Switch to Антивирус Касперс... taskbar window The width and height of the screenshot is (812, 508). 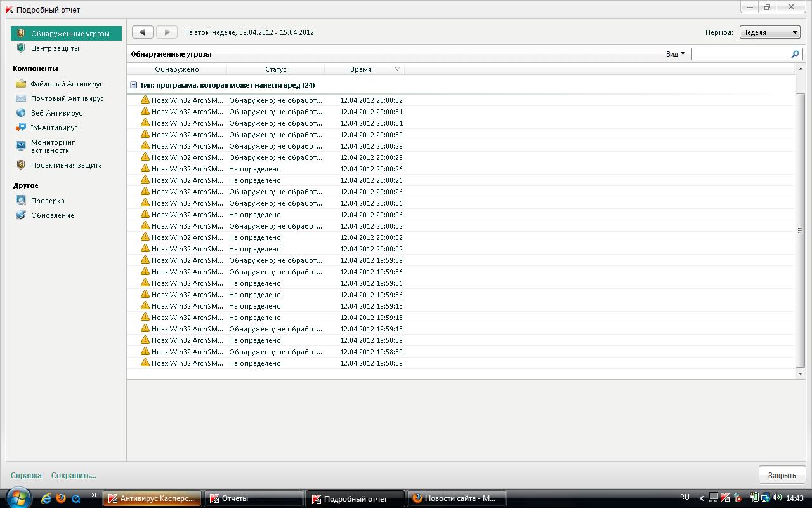coord(152,498)
